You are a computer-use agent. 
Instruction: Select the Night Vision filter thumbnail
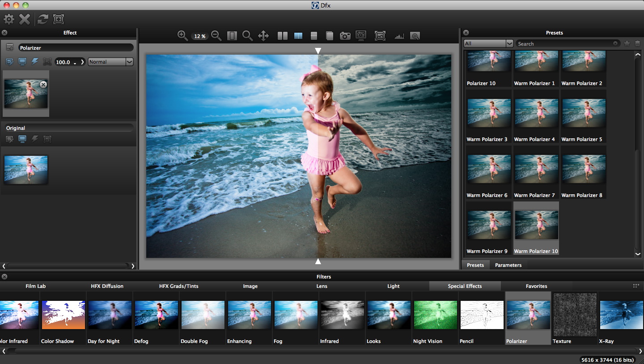[435, 314]
